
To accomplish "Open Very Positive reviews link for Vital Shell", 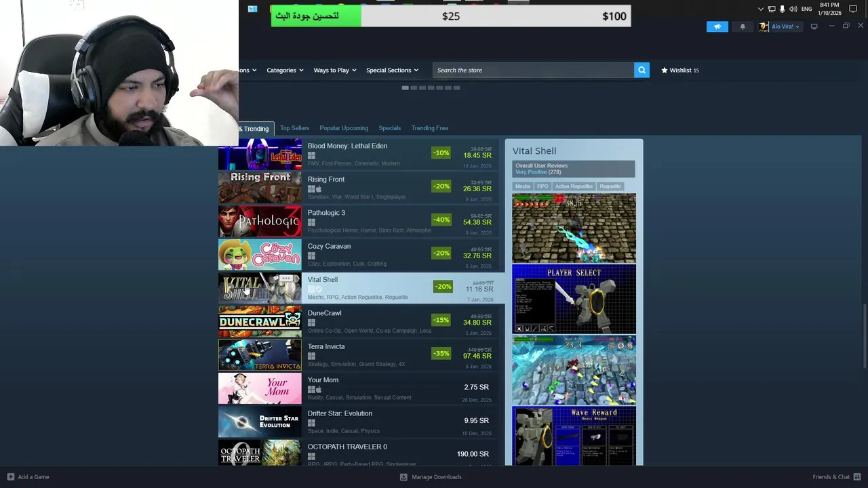I will pos(531,172).
